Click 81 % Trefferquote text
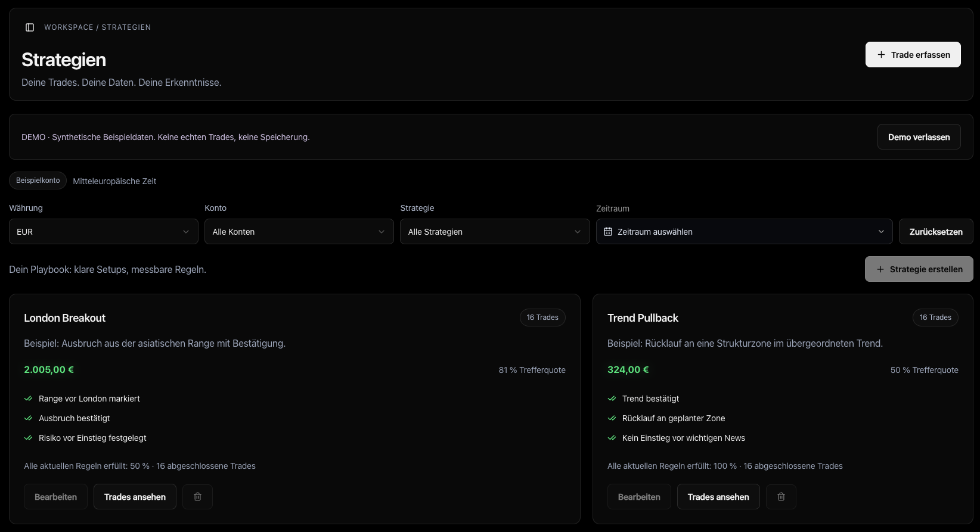Viewport: 980px width, 532px height. tap(532, 370)
